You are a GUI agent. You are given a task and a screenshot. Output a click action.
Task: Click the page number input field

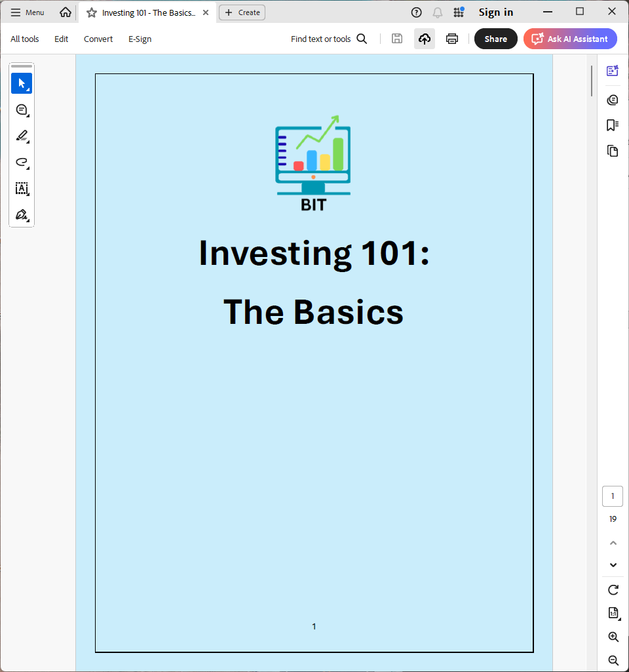613,496
